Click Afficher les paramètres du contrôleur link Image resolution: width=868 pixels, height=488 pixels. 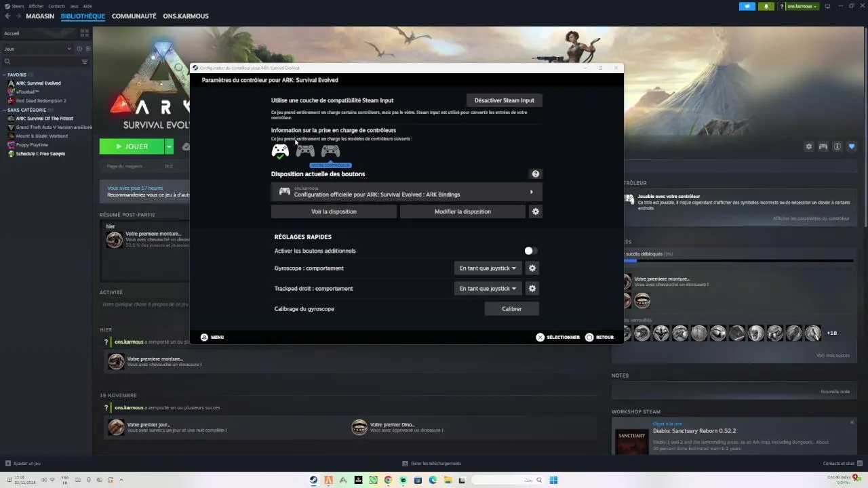coord(811,218)
